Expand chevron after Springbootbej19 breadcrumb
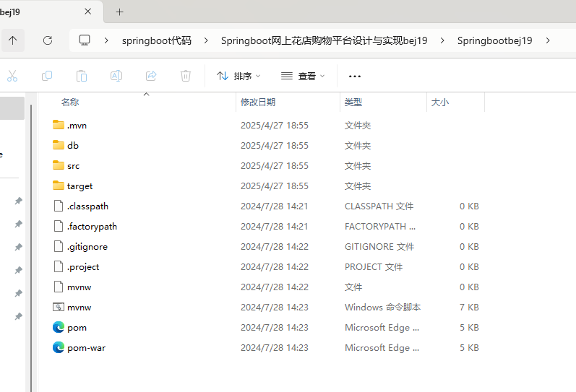This screenshot has height=392, width=576. 548,40
